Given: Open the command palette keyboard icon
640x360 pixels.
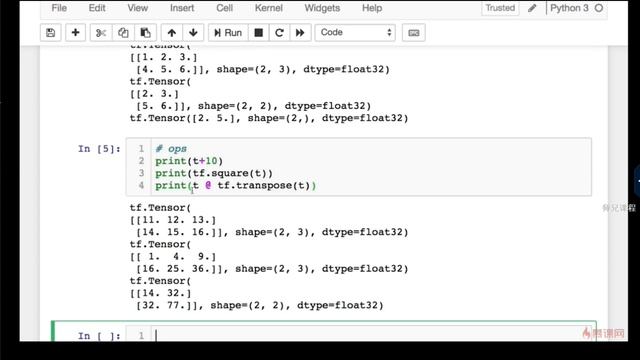Looking at the screenshot, I should coord(413,33).
